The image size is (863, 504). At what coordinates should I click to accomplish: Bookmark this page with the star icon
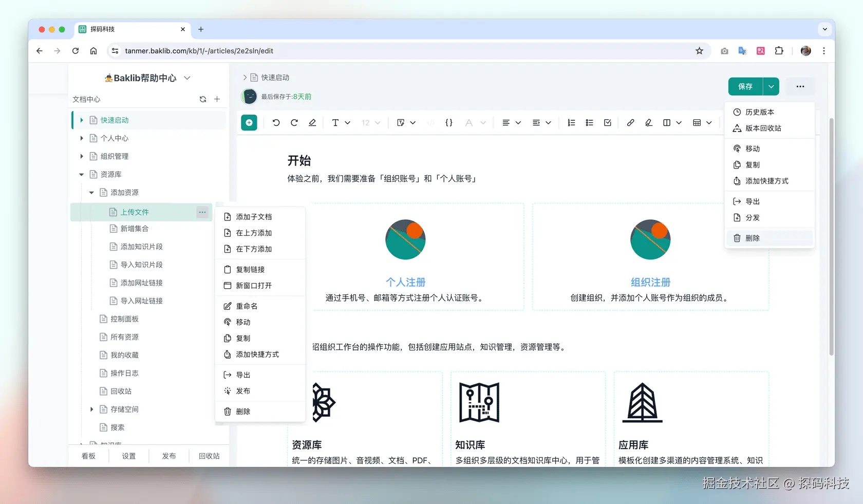pos(699,51)
